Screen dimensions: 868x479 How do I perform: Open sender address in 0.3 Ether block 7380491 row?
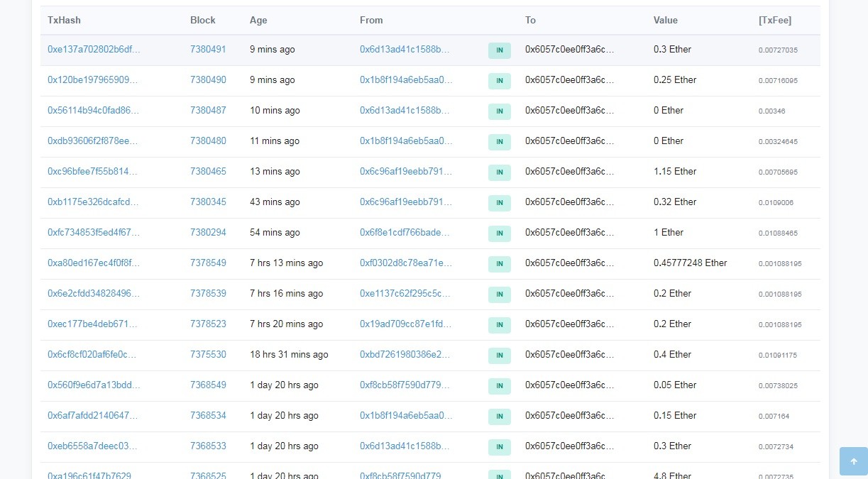(405, 50)
